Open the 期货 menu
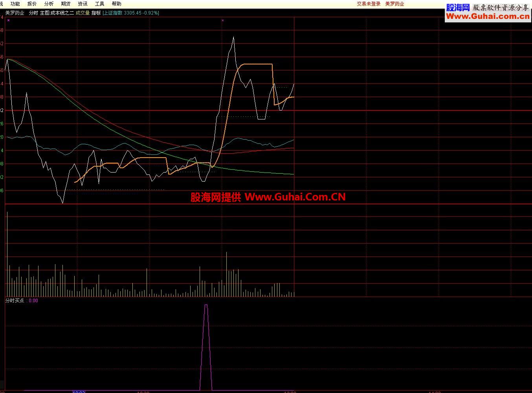The height and width of the screenshot is (393, 532). pos(66,4)
